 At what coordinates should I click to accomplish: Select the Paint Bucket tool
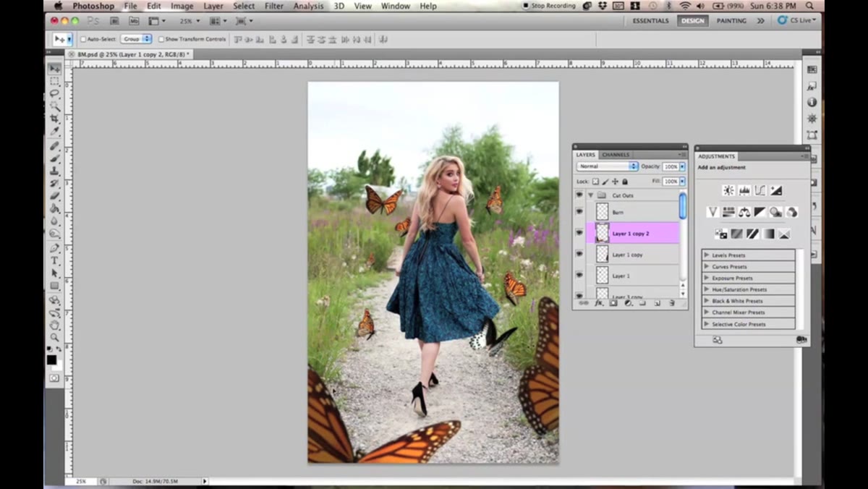click(54, 208)
